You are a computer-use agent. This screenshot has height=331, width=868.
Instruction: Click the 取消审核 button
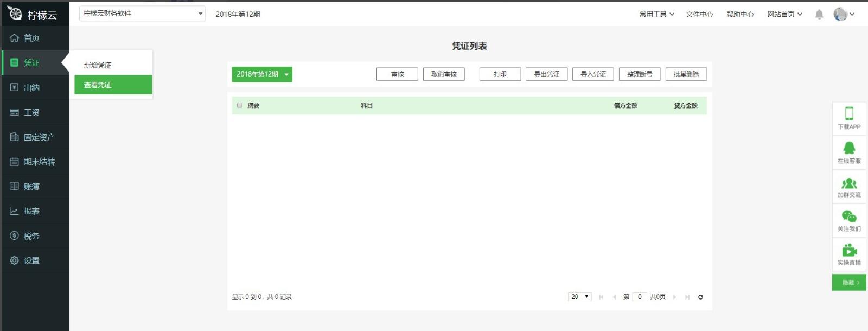tap(444, 74)
